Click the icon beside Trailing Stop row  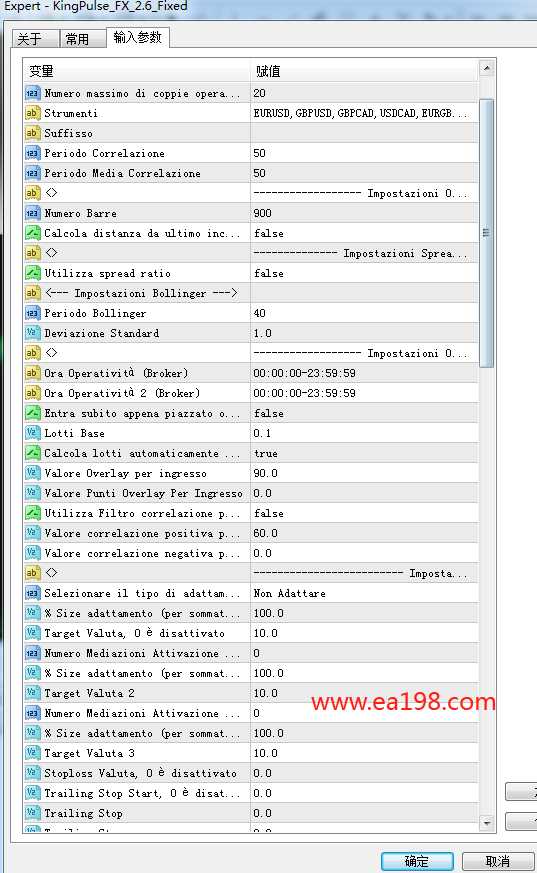pyautogui.click(x=32, y=813)
